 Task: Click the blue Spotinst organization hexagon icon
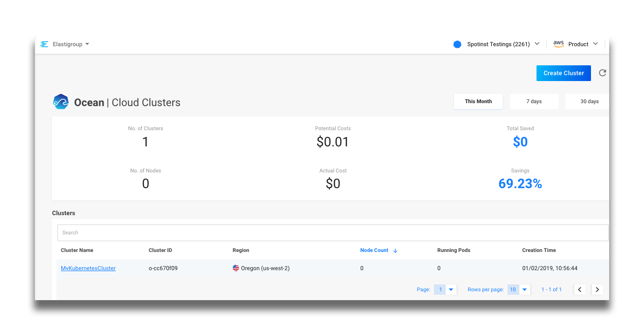pos(457,44)
